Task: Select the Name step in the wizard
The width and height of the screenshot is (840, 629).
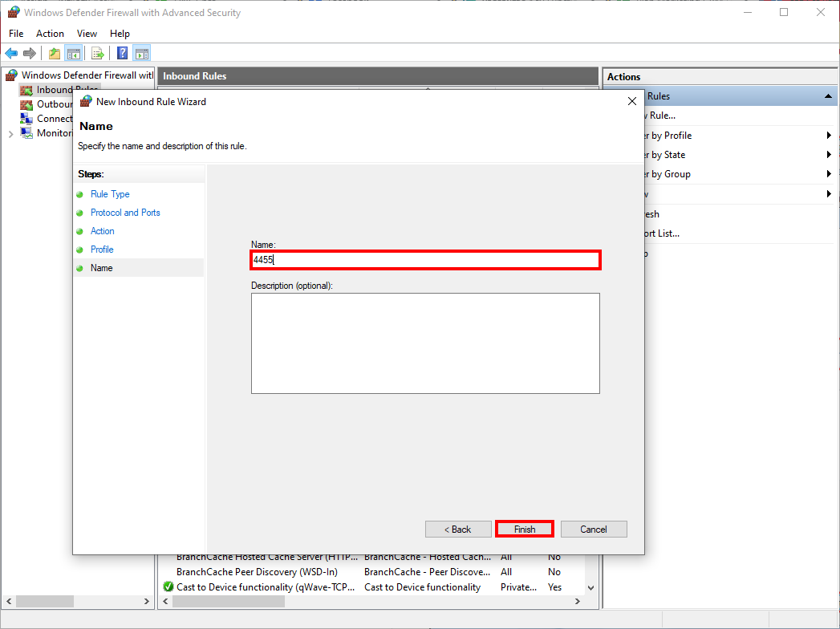Action: pos(101,268)
